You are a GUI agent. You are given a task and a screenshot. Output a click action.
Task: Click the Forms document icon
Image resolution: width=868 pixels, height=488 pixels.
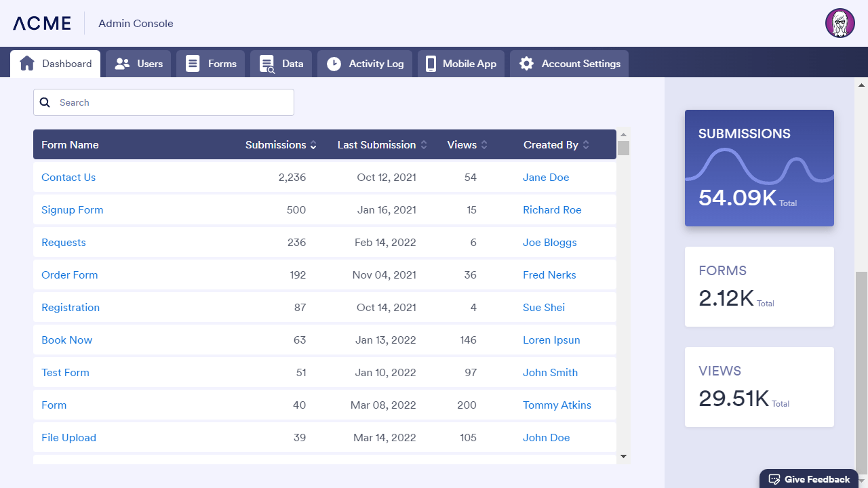click(193, 64)
